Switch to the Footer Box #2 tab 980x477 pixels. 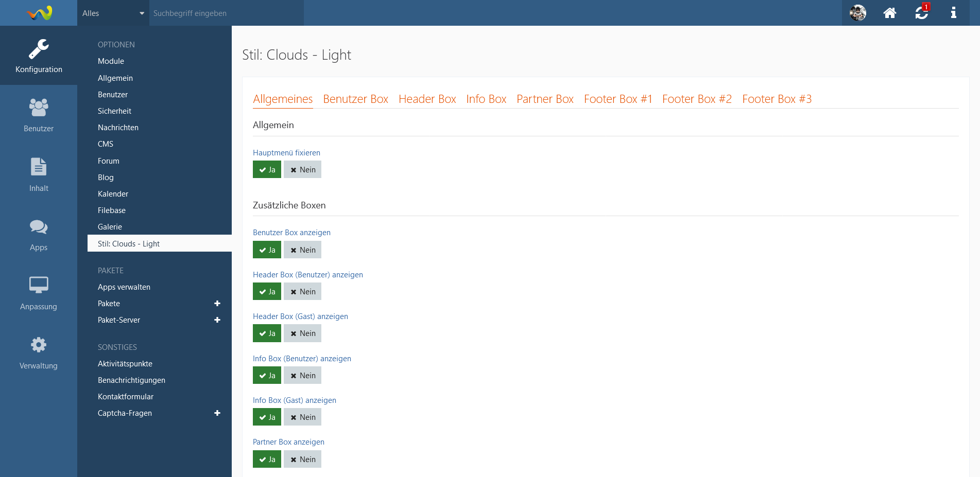(697, 99)
